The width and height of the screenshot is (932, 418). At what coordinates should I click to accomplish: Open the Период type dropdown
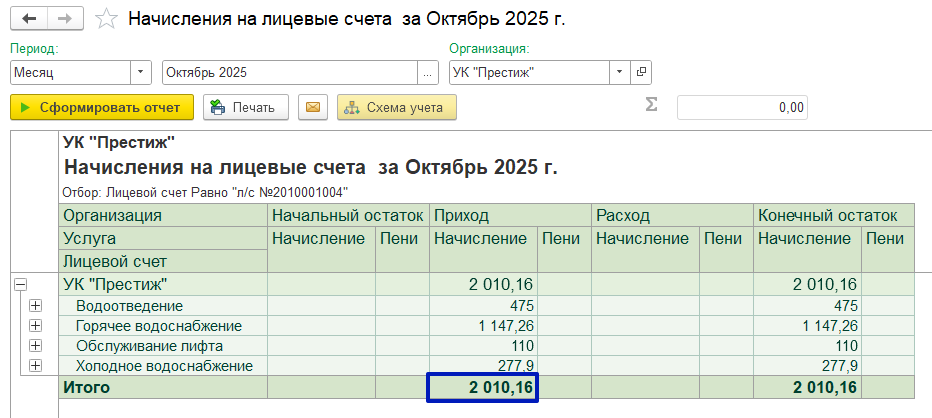coord(141,73)
